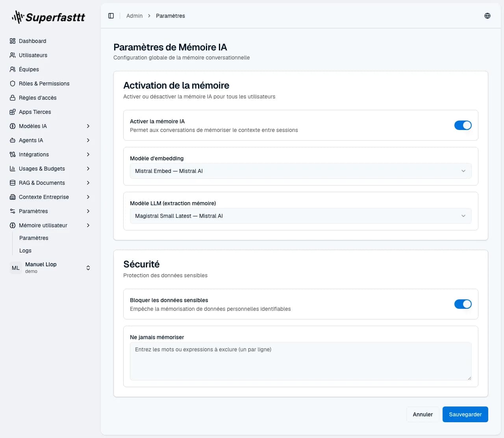
Task: Open Règles d'accès menu item
Action: point(50,98)
